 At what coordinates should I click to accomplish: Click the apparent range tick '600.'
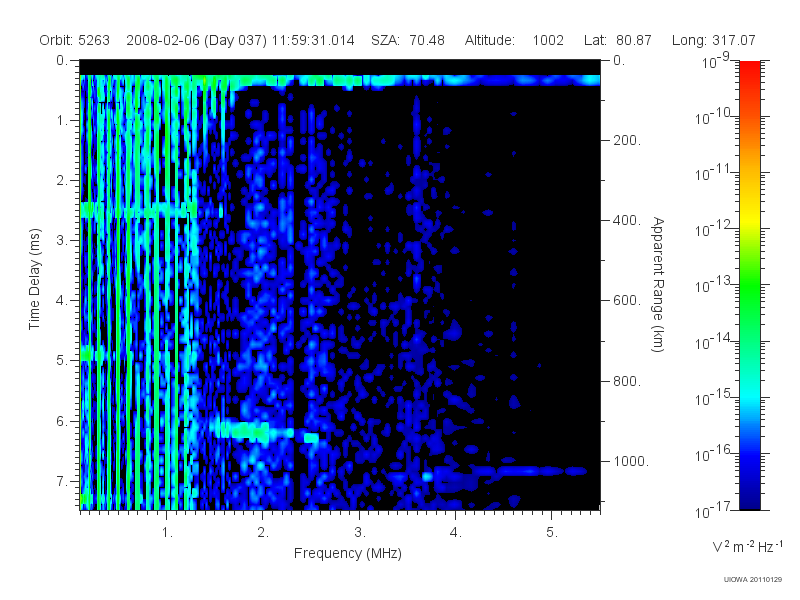(627, 301)
